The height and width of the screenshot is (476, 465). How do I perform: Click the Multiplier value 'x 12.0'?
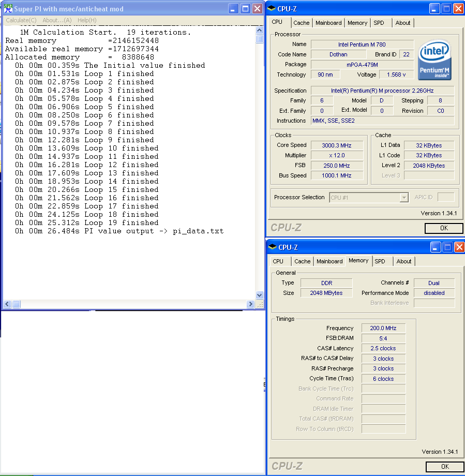coord(337,155)
